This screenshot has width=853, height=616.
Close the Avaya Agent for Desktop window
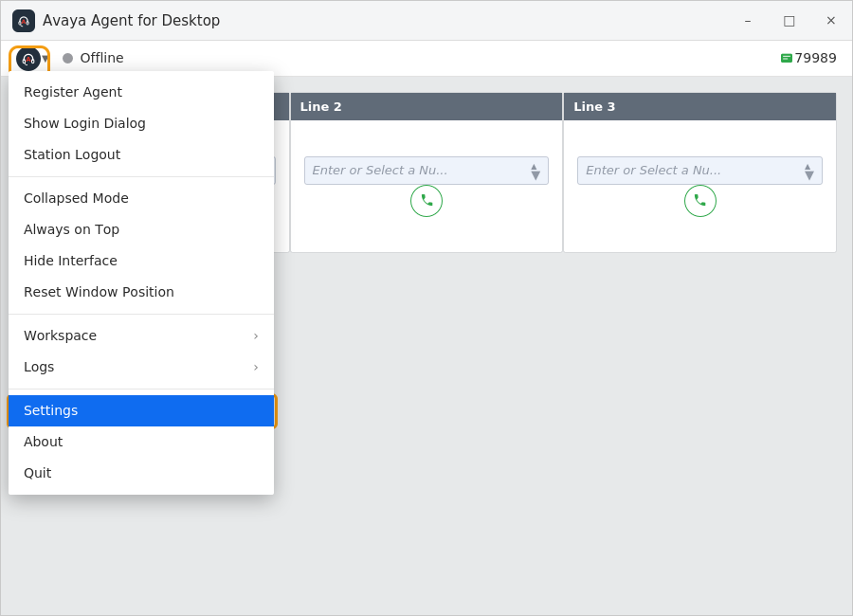pos(830,21)
